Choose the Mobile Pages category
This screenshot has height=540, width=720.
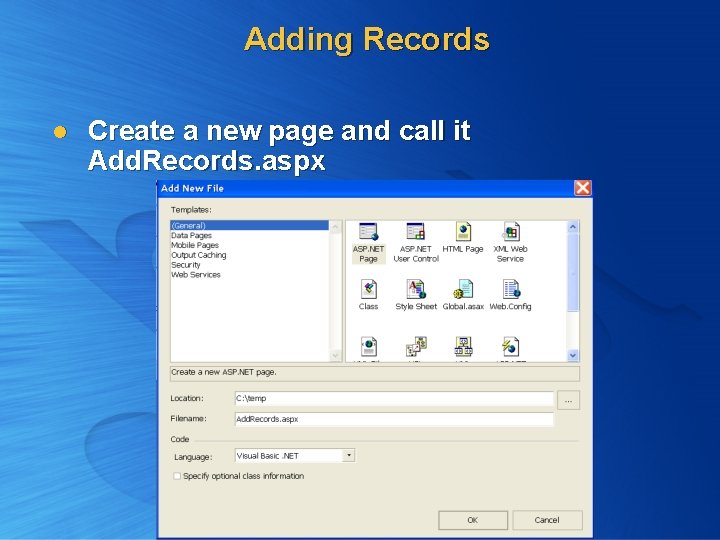[195, 245]
